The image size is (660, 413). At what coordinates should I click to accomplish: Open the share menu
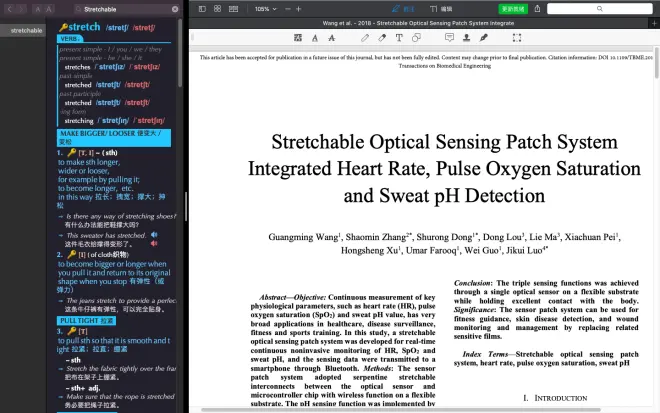[x=537, y=9]
